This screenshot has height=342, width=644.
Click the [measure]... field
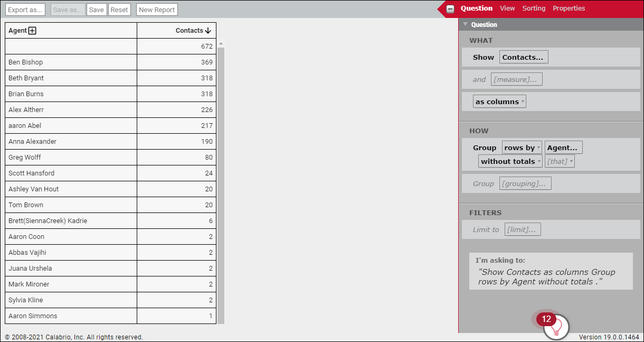516,79
